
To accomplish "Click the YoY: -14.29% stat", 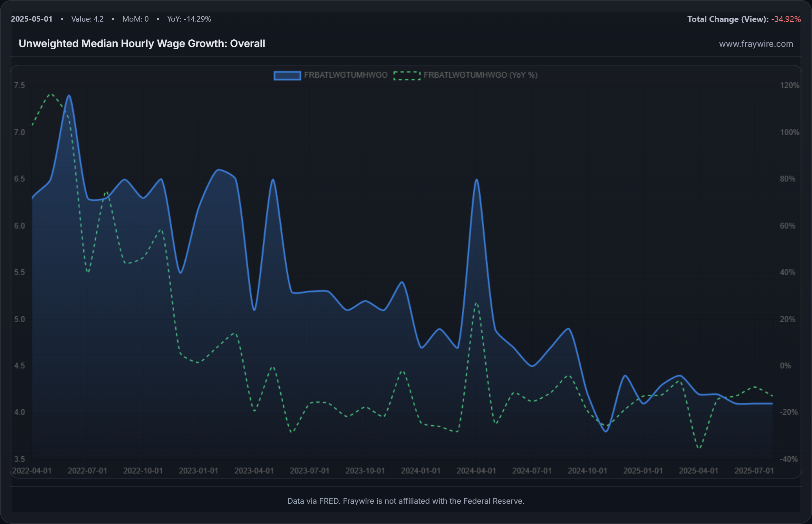I will (x=189, y=19).
